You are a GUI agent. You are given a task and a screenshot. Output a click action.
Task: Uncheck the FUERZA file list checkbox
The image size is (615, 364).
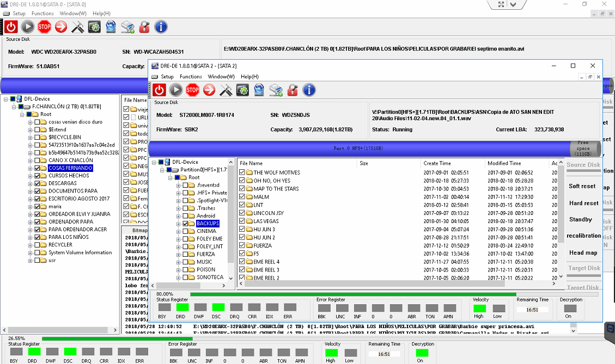(x=242, y=245)
